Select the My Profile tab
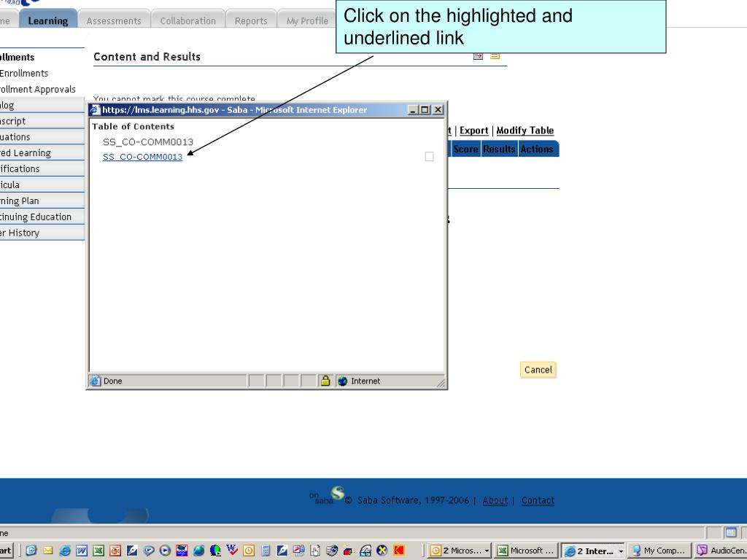 pos(307,20)
